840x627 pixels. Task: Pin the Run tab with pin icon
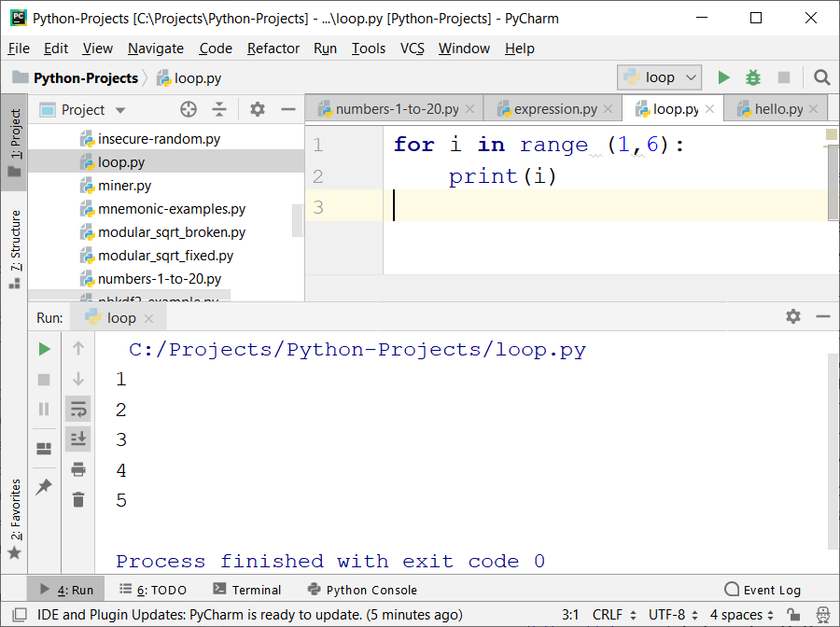click(44, 486)
